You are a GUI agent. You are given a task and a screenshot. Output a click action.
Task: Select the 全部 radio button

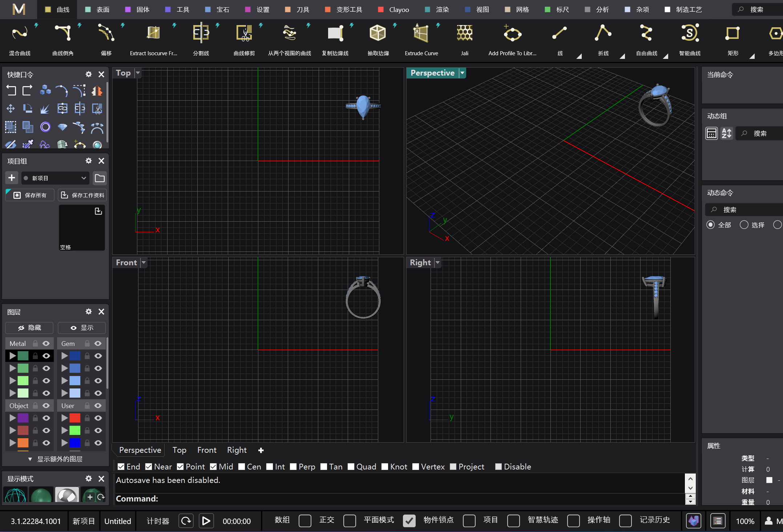711,225
